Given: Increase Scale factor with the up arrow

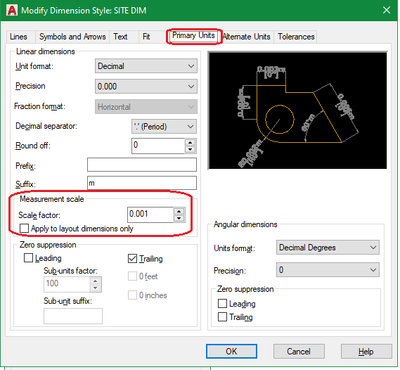Looking at the screenshot, I should pos(179,211).
